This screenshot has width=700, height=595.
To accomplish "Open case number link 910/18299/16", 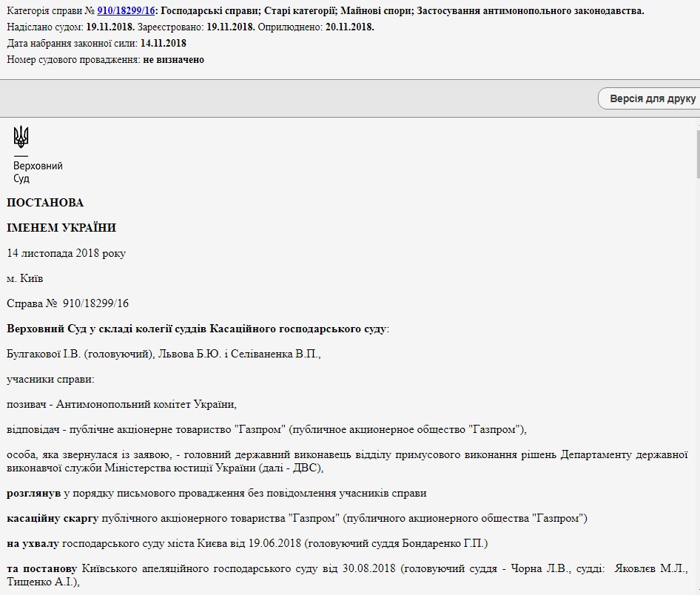I will click(126, 11).
